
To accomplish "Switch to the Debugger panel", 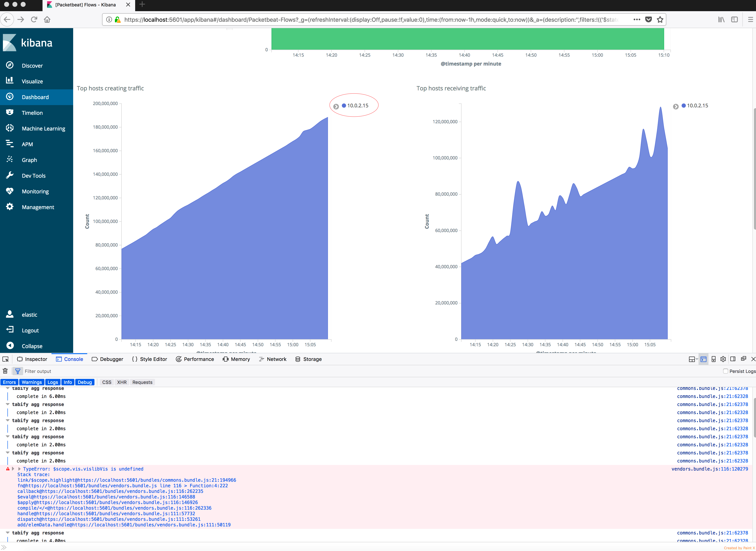I will (x=111, y=359).
